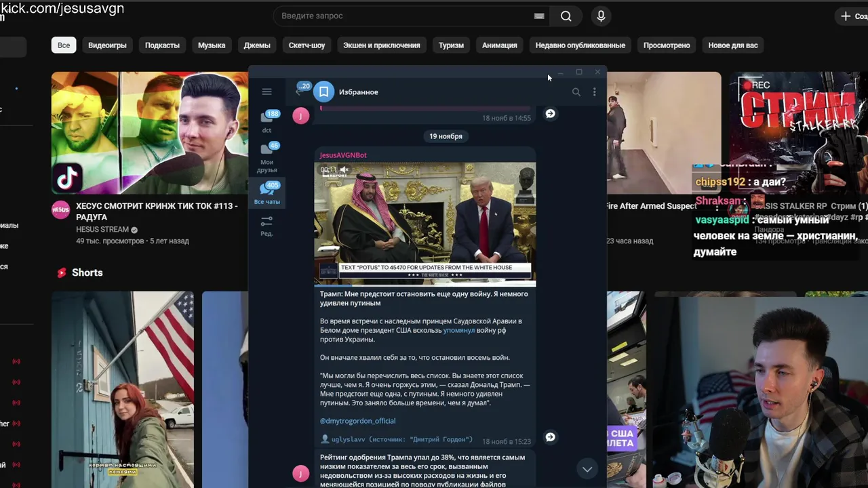
Task: Start voice search with the microphone
Action: pos(601,16)
